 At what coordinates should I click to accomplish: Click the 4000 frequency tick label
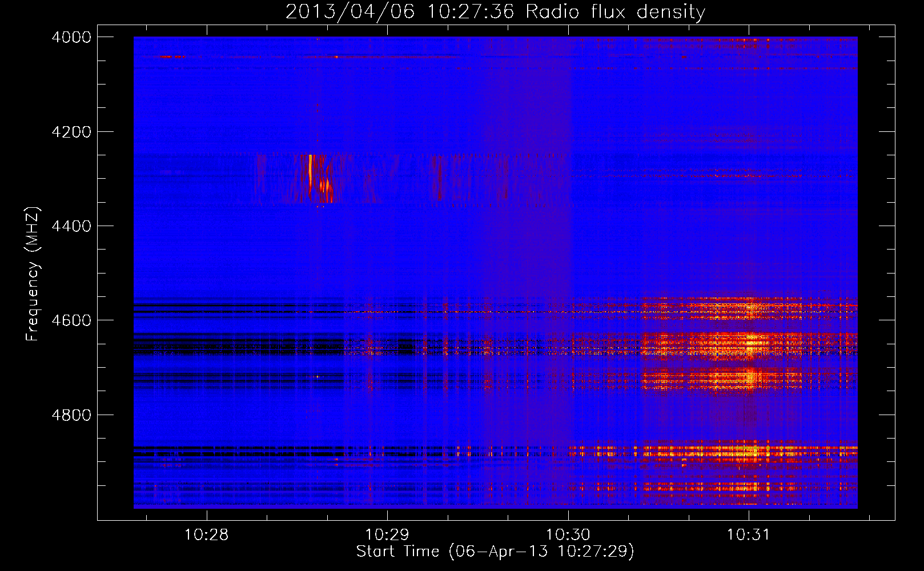point(71,37)
